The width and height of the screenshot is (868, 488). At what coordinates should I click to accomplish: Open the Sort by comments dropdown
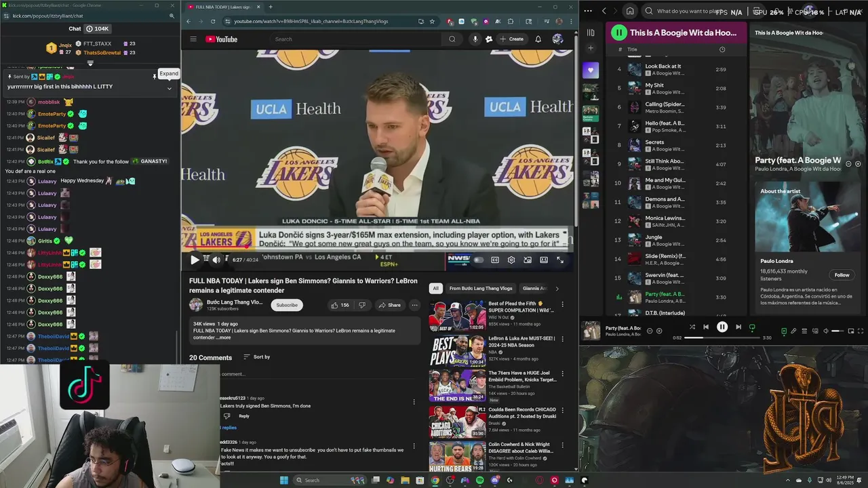pos(256,357)
